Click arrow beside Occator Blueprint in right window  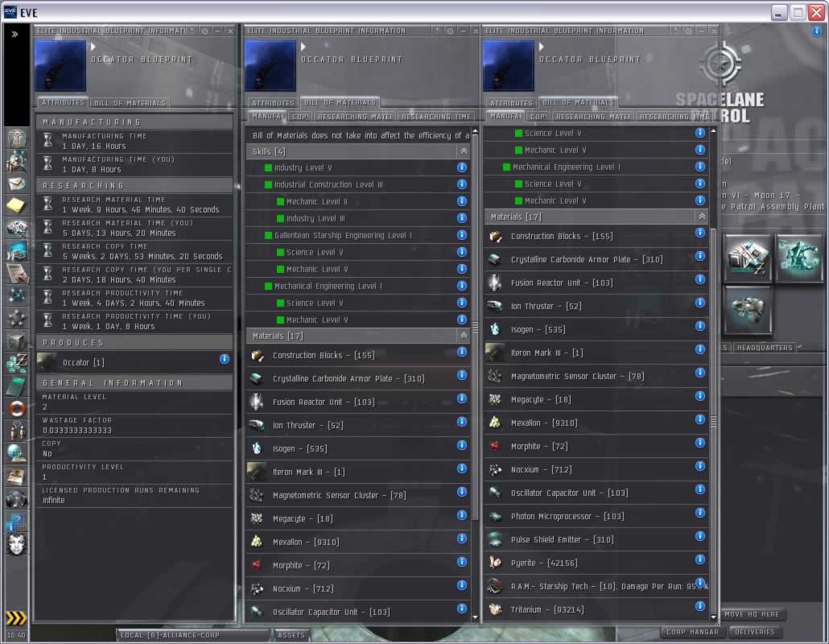tap(542, 47)
